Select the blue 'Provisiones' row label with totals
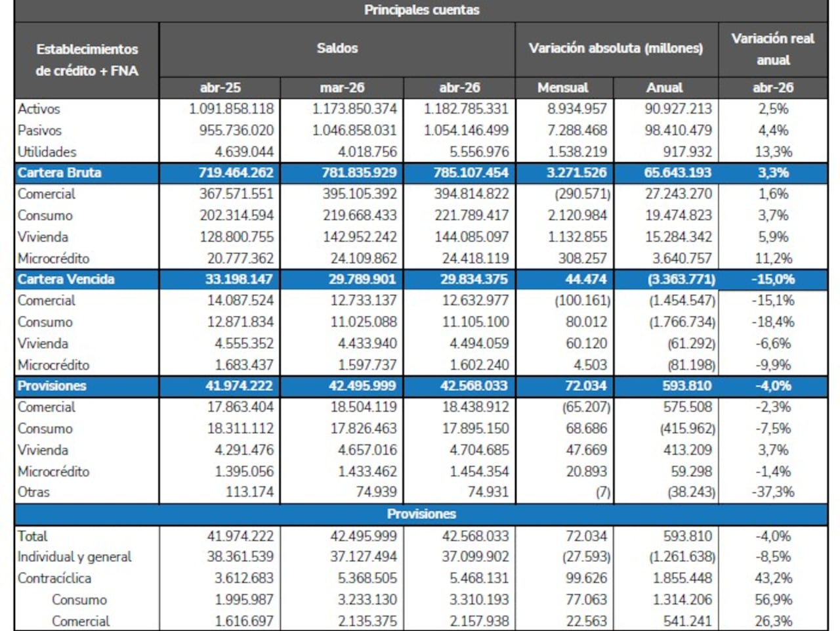Image resolution: width=840 pixels, height=631 pixels. pyautogui.click(x=51, y=386)
